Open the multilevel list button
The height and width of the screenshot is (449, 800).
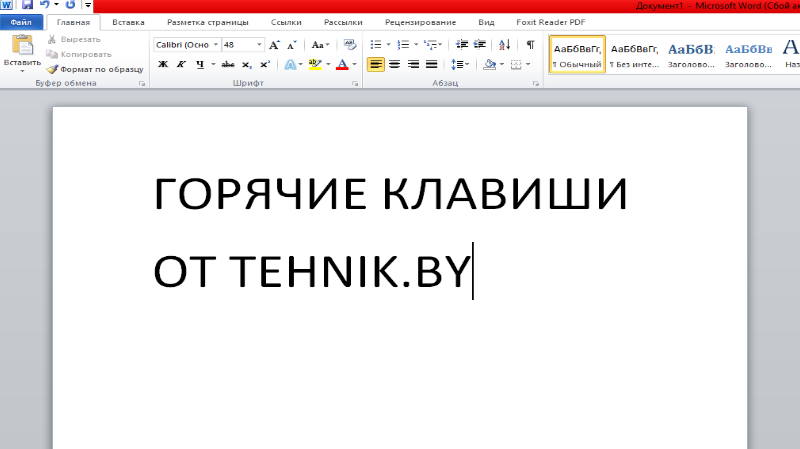[432, 45]
